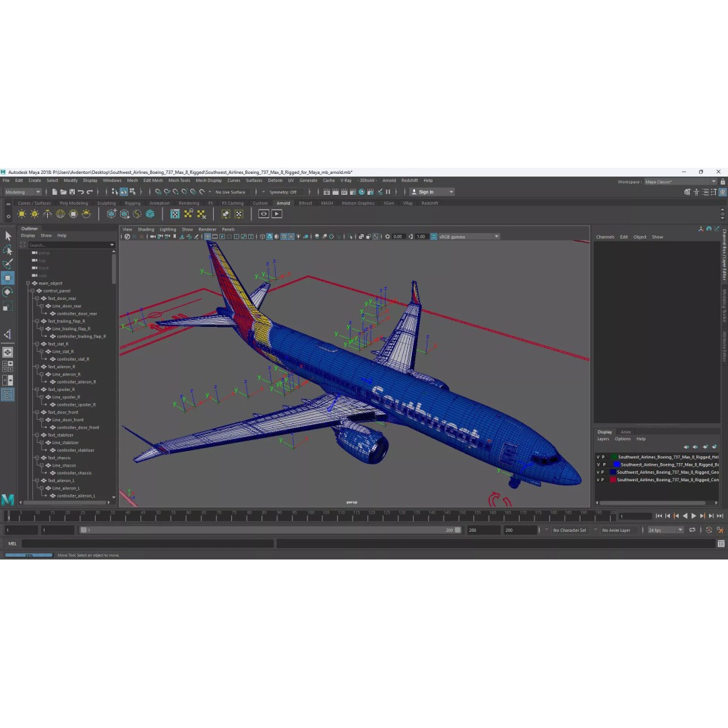Open the Deform menu
This screenshot has height=728, width=728.
pos(275,181)
